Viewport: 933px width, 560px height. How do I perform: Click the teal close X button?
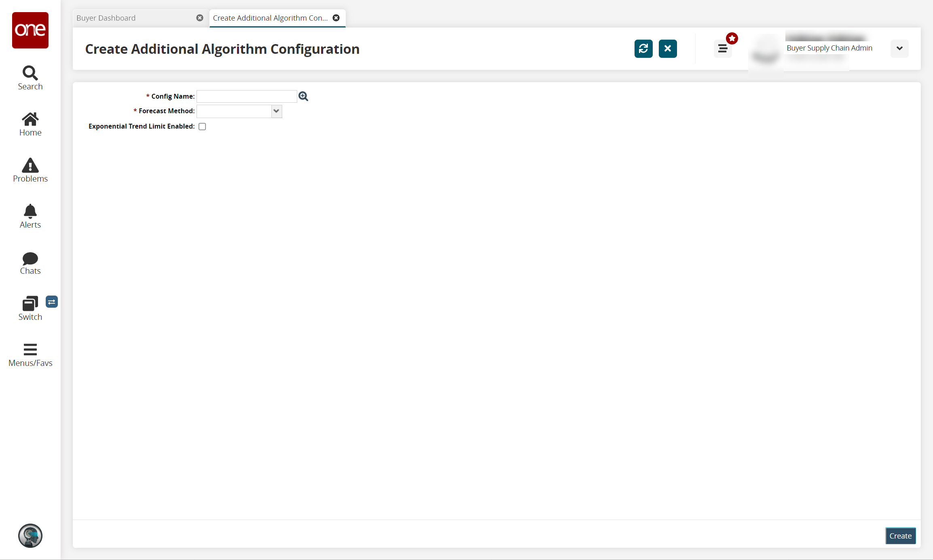point(667,49)
